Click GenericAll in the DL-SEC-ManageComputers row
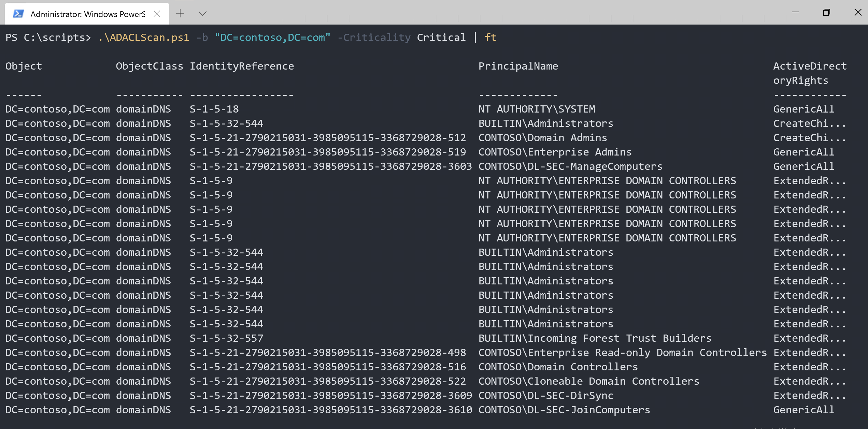 (x=803, y=166)
